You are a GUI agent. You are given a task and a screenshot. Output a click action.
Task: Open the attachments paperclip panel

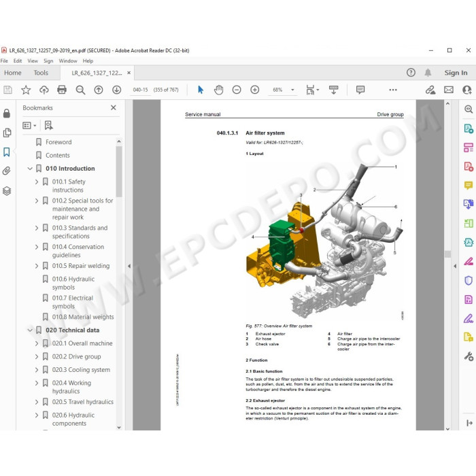coord(7,171)
